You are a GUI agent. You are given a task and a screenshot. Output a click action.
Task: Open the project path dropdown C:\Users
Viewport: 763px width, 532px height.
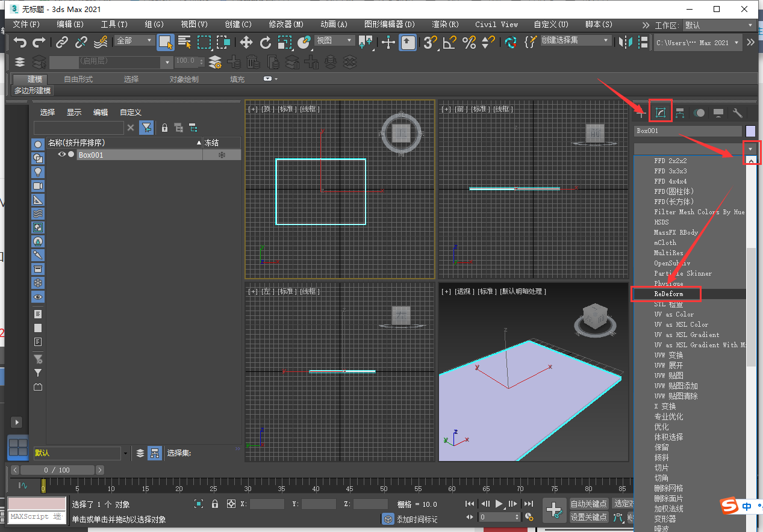click(697, 43)
